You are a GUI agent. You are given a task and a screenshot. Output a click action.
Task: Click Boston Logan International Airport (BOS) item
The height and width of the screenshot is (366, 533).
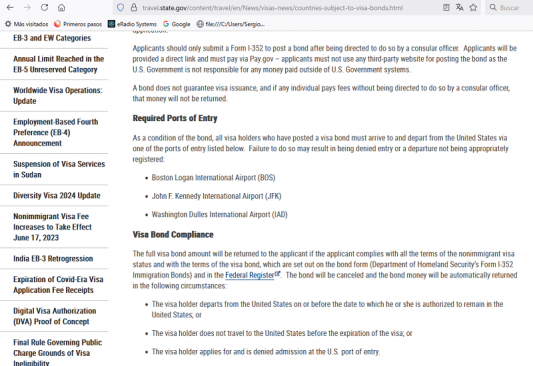(x=213, y=178)
